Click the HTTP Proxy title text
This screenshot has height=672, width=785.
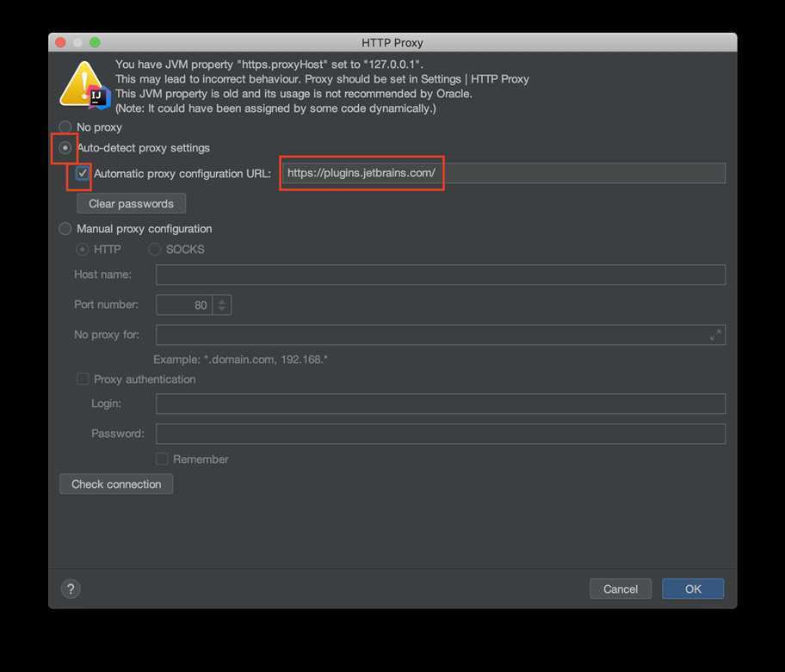392,43
